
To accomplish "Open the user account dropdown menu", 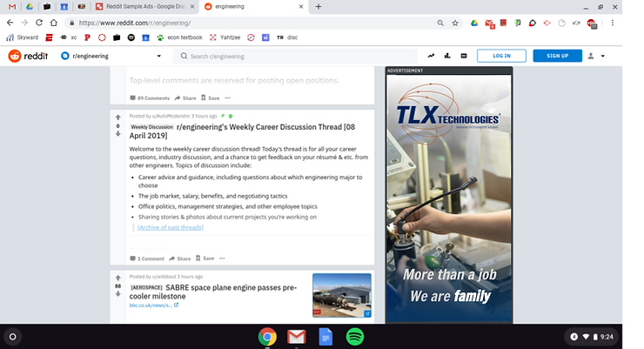I will click(596, 56).
